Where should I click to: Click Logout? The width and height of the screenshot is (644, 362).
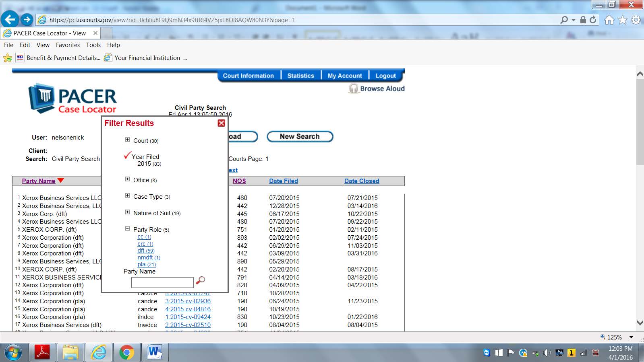[385, 76]
